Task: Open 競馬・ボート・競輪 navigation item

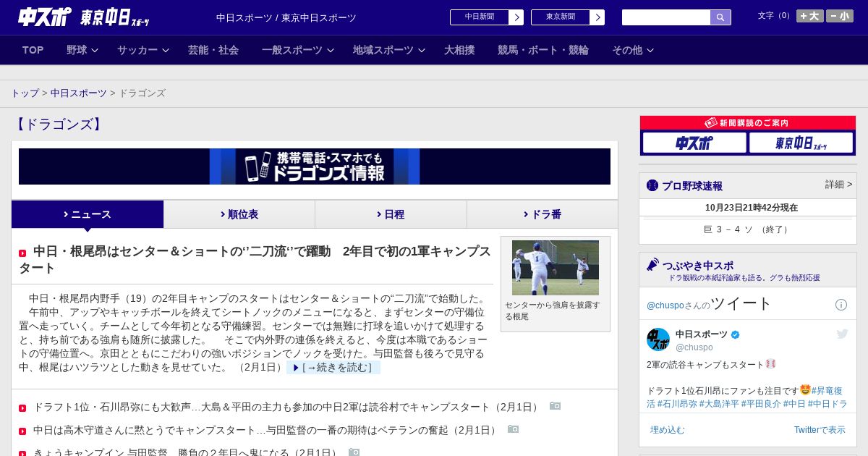Action: pyautogui.click(x=543, y=50)
